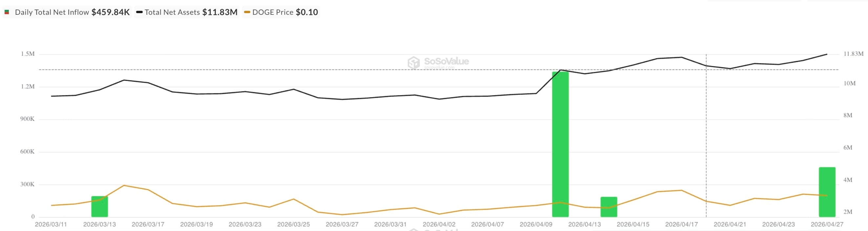
Task: Toggle the Daily Total Net Inflow series
Action: tap(52, 12)
